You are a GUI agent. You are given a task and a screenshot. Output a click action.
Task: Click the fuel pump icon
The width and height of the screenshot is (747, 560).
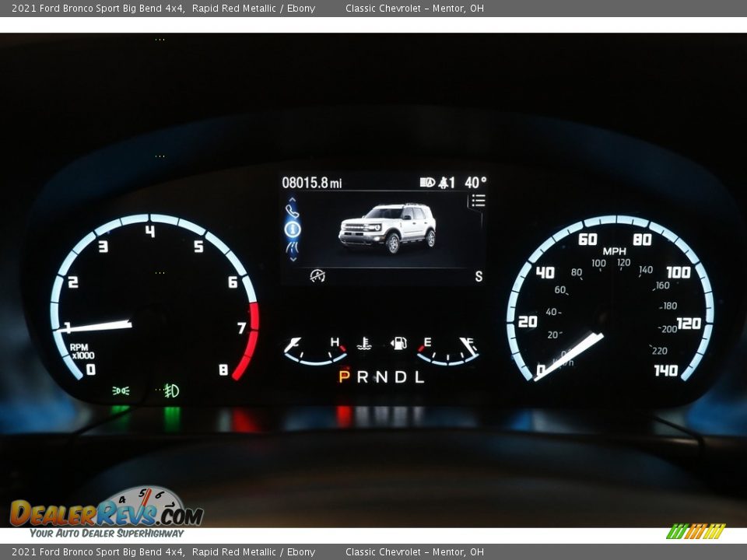pyautogui.click(x=398, y=343)
